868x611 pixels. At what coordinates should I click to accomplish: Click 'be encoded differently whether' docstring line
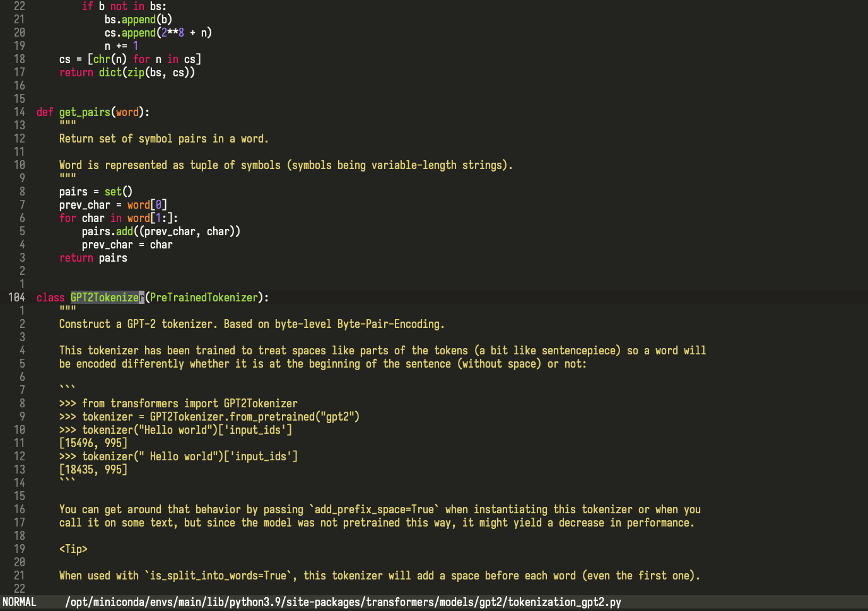323,364
